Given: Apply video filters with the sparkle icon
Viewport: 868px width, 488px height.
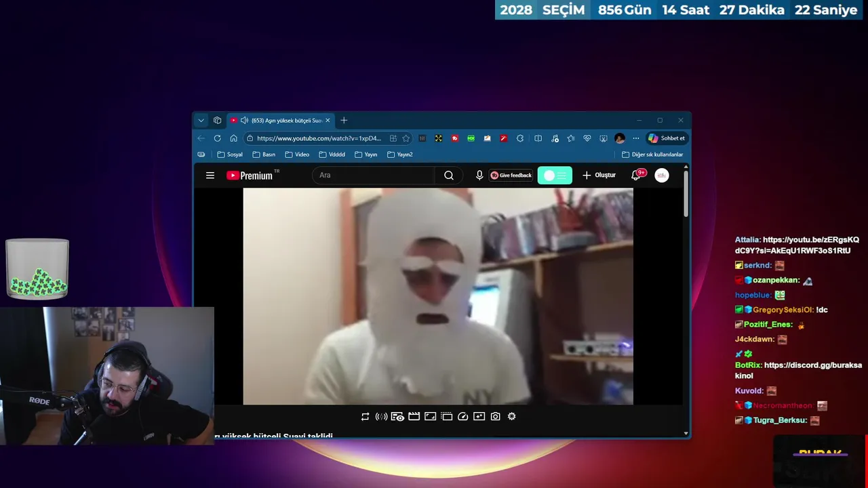Looking at the screenshot, I should click(479, 416).
